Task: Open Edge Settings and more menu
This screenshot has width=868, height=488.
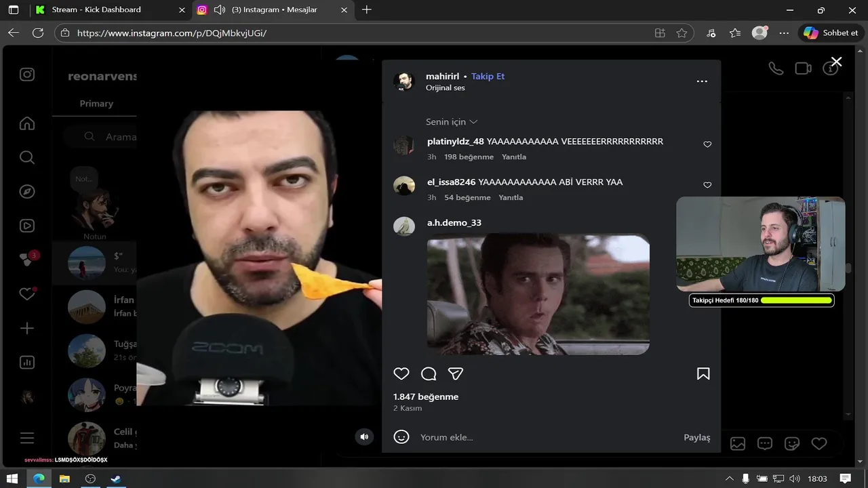Action: click(784, 33)
